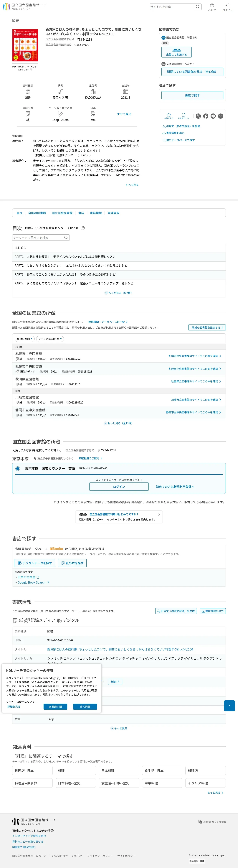Jump to the 国立国会図書館 section tab
Image resolution: width=238 pixels, height=868 pixels.
pyautogui.click(x=62, y=213)
